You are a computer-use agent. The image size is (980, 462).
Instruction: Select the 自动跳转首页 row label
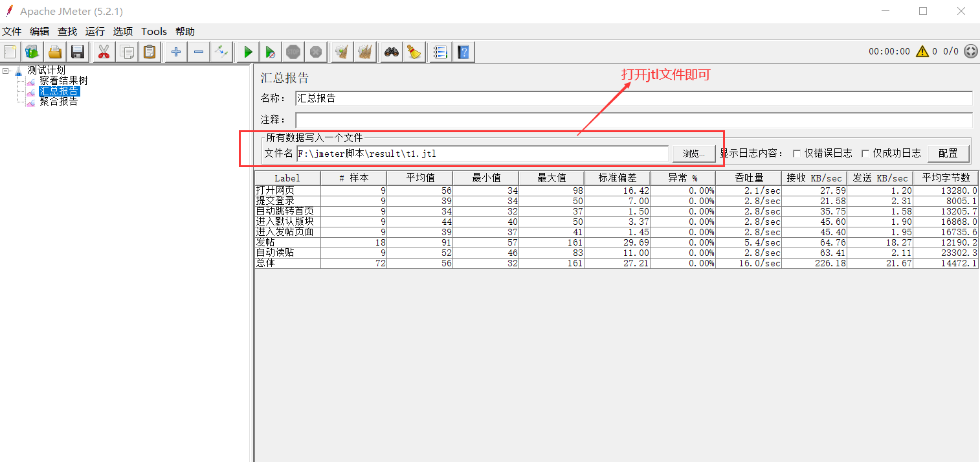(285, 211)
